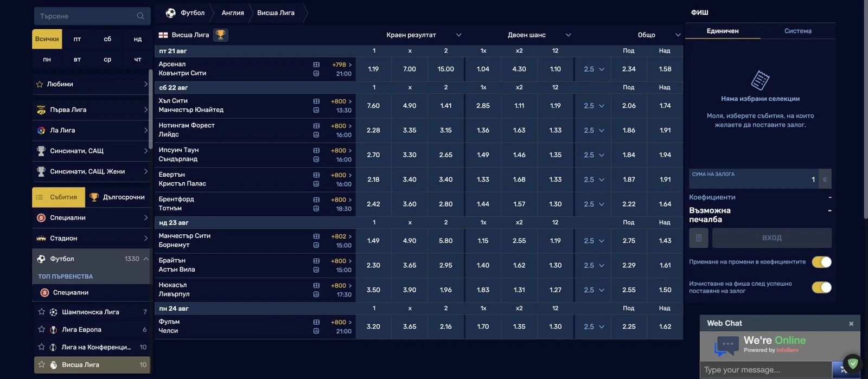Click the search magnifier icon

[141, 16]
